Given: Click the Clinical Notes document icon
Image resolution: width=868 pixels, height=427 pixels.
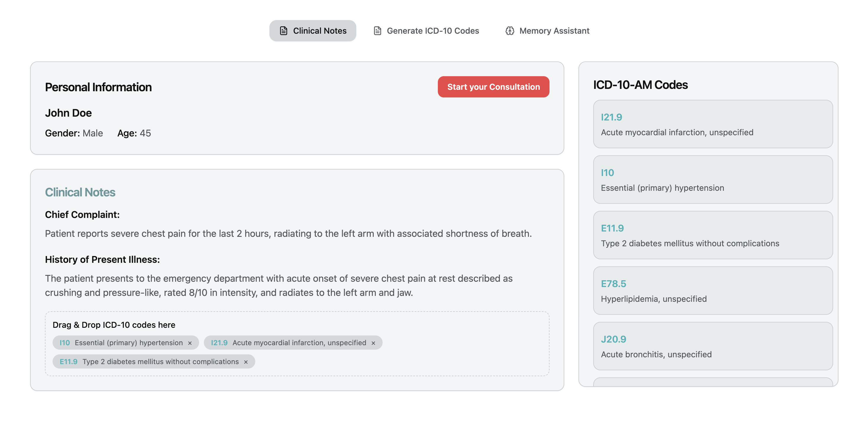Looking at the screenshot, I should [x=283, y=31].
